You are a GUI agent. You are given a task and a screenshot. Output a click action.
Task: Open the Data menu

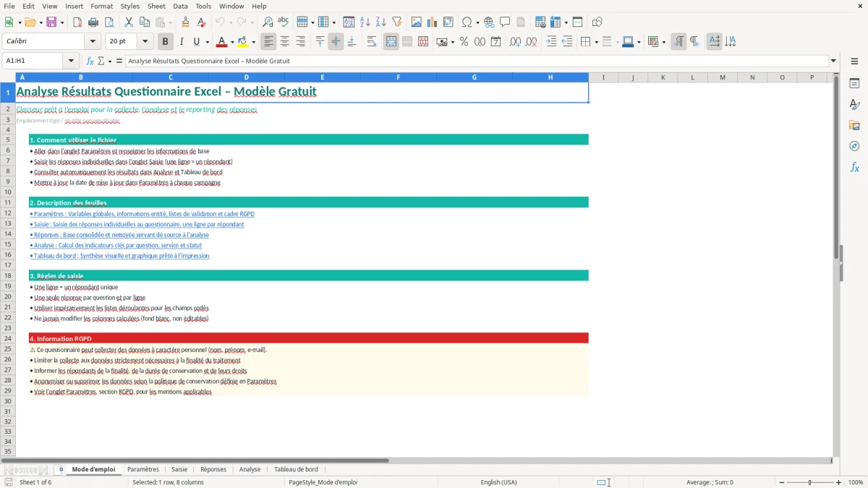coord(180,6)
